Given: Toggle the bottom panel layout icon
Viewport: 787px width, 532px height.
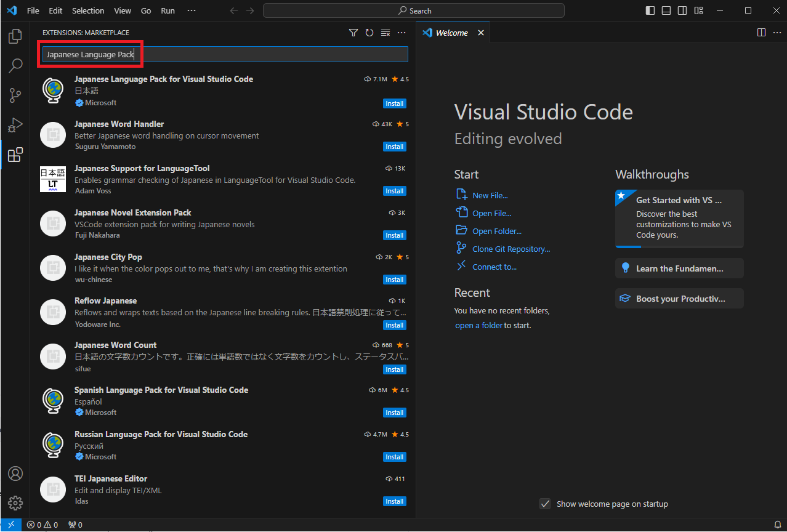Looking at the screenshot, I should point(666,10).
